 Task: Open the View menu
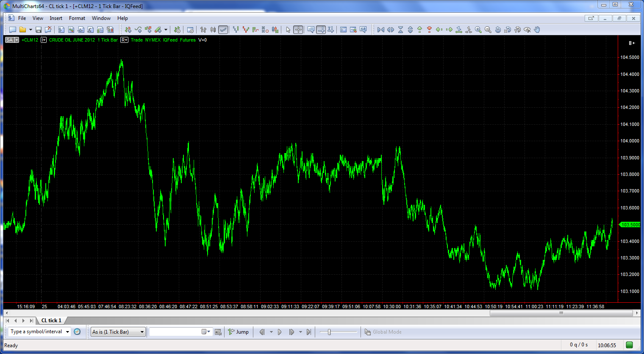coord(38,18)
